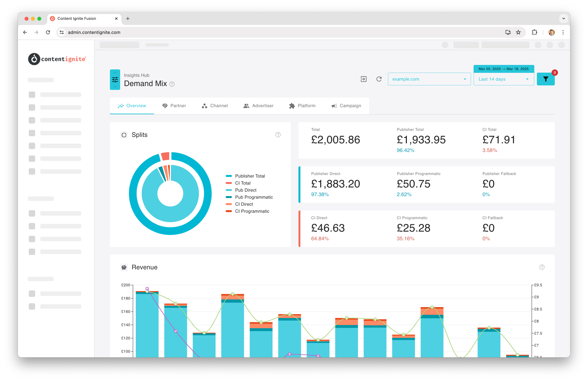Close the Content Ignite Fusion tab
588x381 pixels.
(x=116, y=19)
